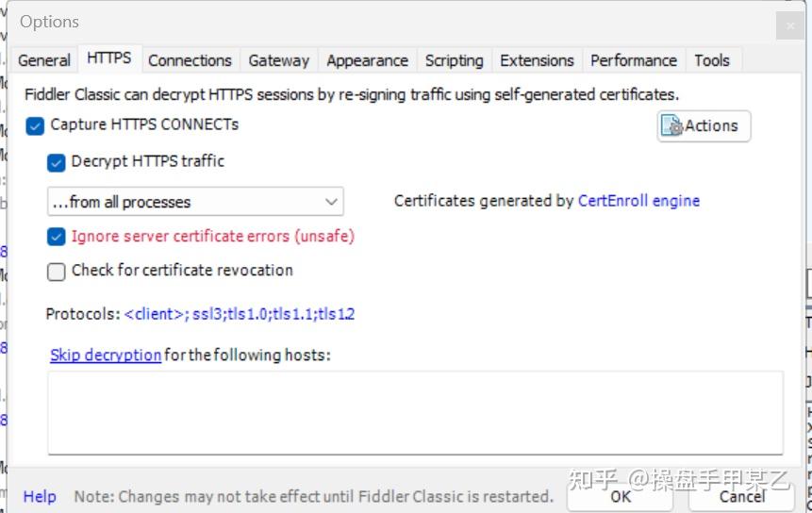Switch to the Extensions tab
Viewport: 812px width, 513px height.
click(x=537, y=60)
